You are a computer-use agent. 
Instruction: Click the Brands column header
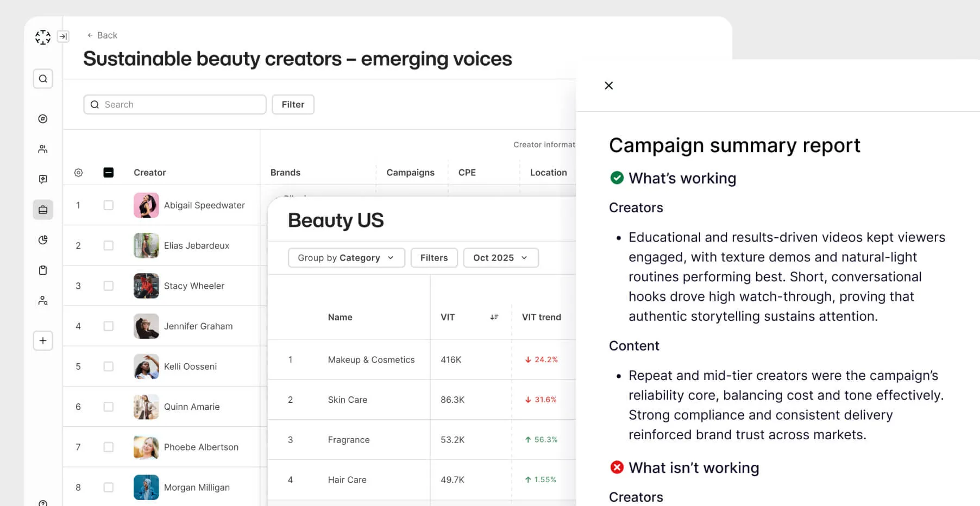(x=285, y=173)
